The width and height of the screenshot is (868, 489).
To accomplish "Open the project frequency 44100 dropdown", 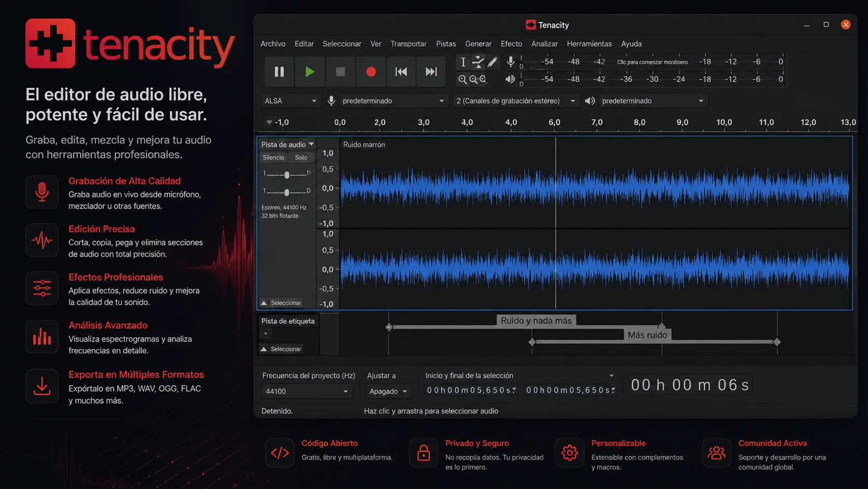I will tap(307, 391).
